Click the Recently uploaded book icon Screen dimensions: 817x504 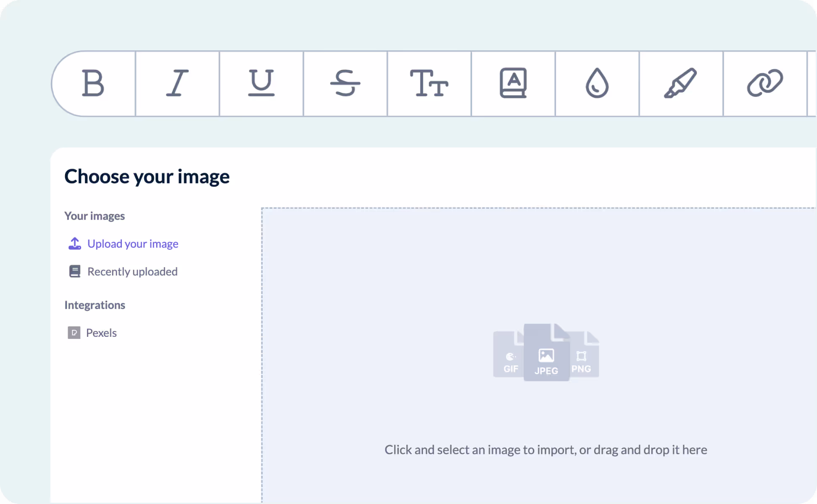(x=75, y=271)
